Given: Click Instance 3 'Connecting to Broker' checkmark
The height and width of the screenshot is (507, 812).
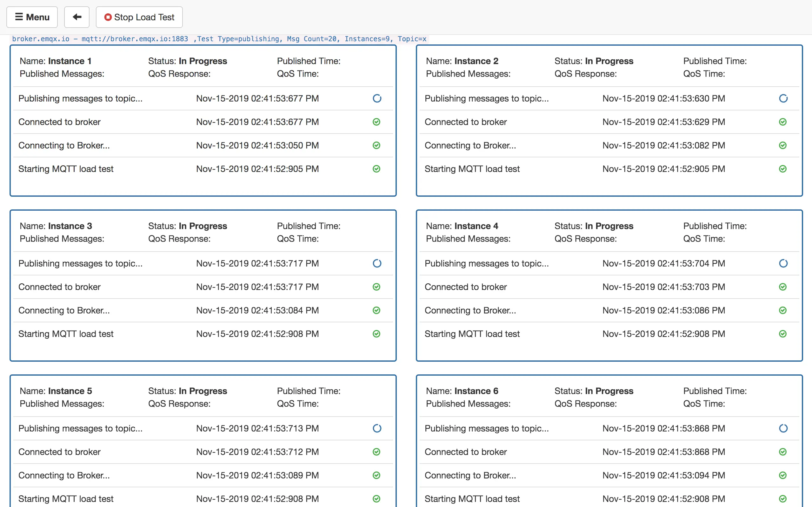Looking at the screenshot, I should click(376, 310).
